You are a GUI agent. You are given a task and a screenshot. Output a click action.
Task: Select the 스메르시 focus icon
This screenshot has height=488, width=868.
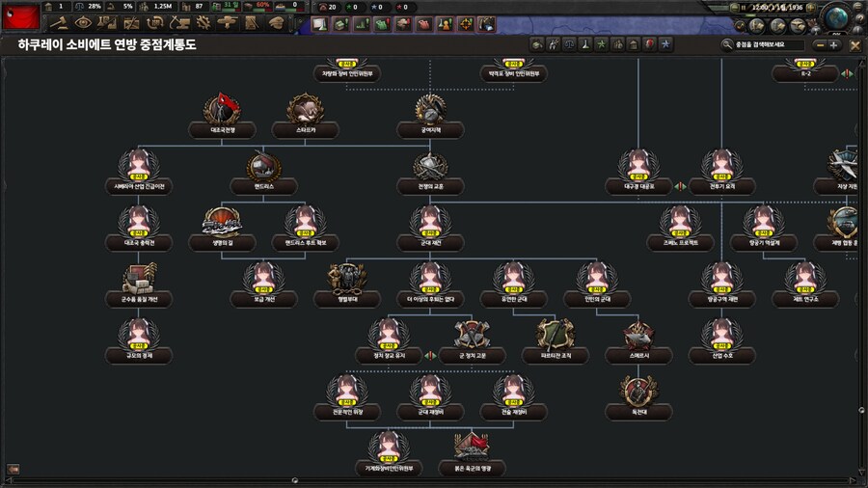click(x=638, y=336)
